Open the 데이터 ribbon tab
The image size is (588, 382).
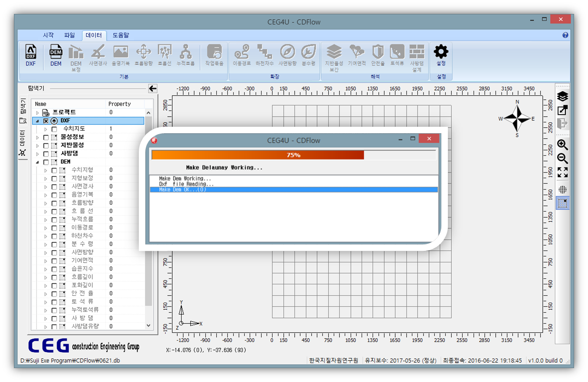pyautogui.click(x=94, y=35)
